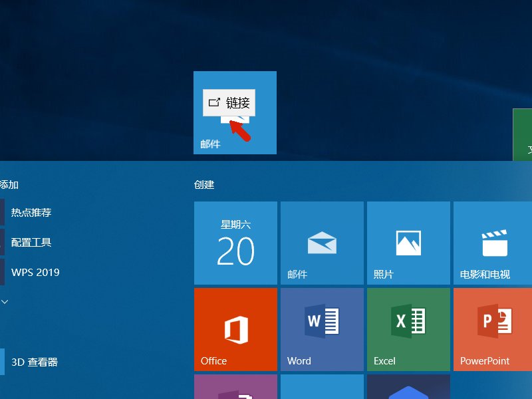Viewport: 532px width, 399px height.
Task: Click the 创建 group header
Action: [204, 185]
